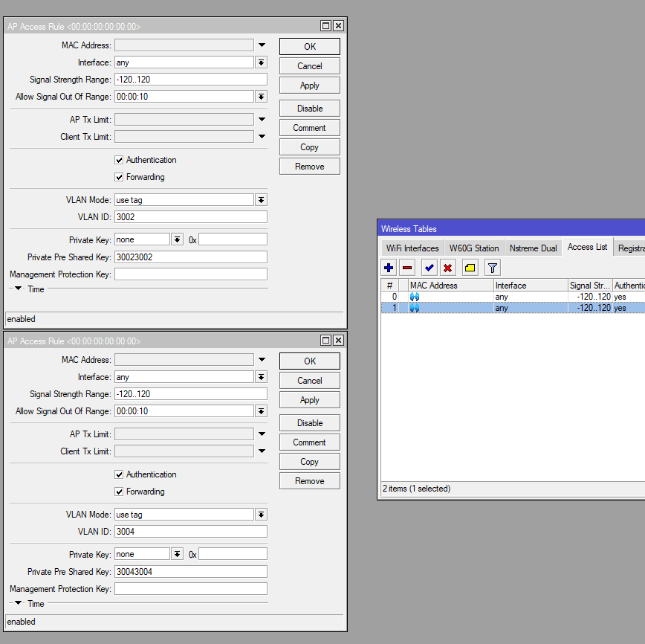The width and height of the screenshot is (645, 644).
Task: Switch to WiFi Interfaces tab
Action: click(x=412, y=248)
